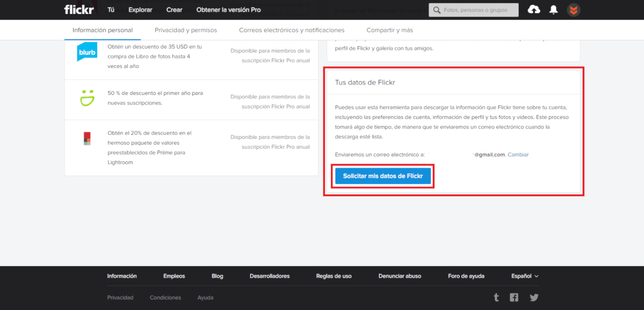Click the search magnifier icon
The height and width of the screenshot is (310, 644).
437,10
